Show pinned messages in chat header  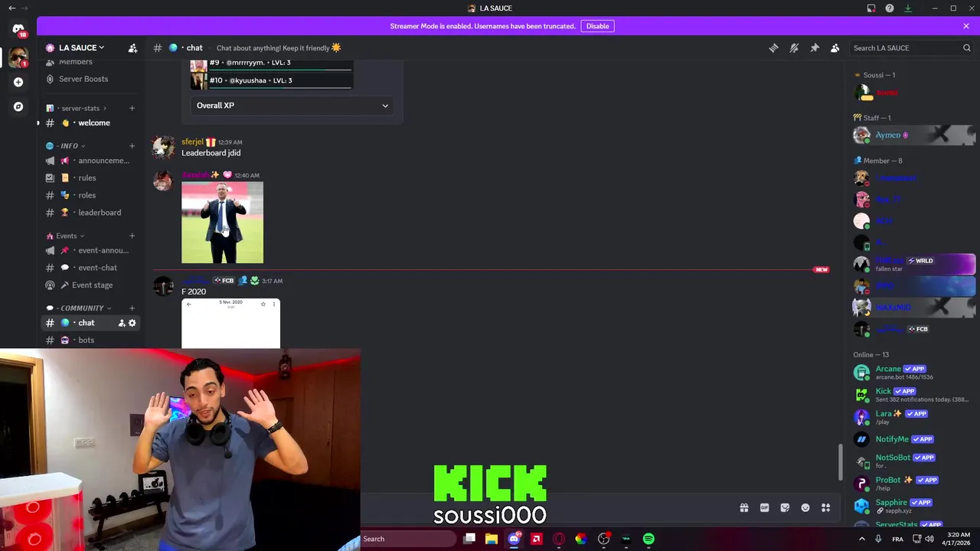click(x=815, y=47)
